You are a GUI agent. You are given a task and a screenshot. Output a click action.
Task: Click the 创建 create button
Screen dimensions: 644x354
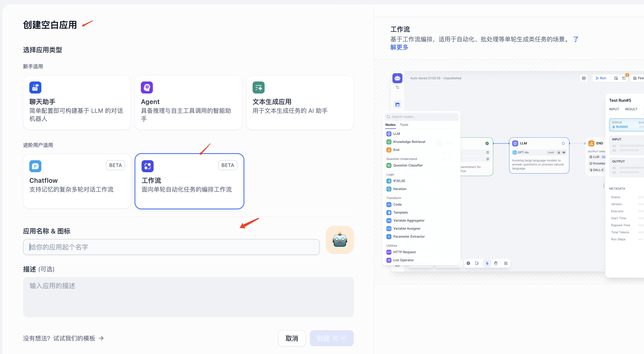click(331, 338)
